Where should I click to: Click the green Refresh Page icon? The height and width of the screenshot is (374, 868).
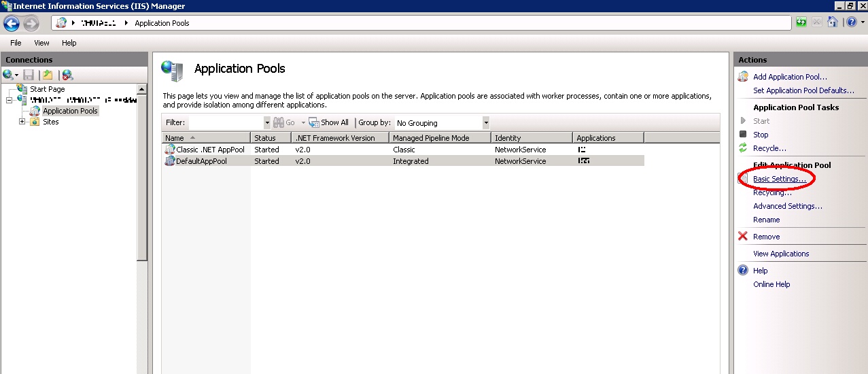[801, 22]
